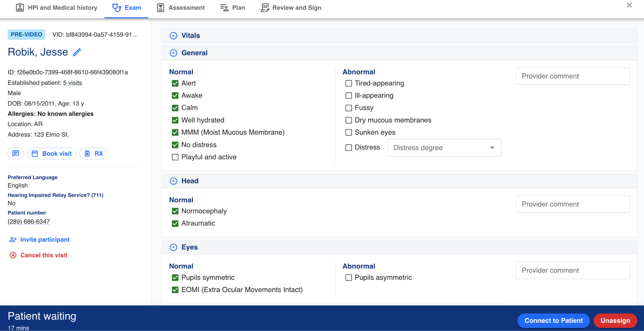Click the General Provider comment field
Image resolution: width=644 pixels, height=331 pixels.
pyautogui.click(x=572, y=76)
